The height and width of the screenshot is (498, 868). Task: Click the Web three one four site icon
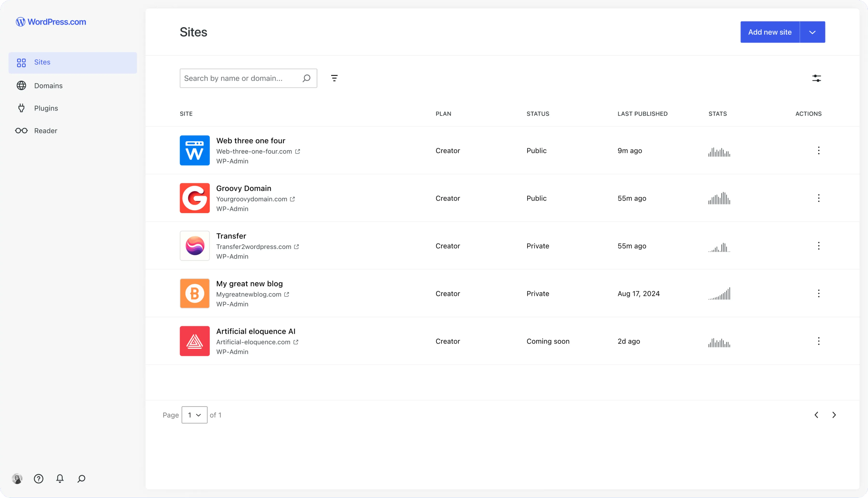195,151
